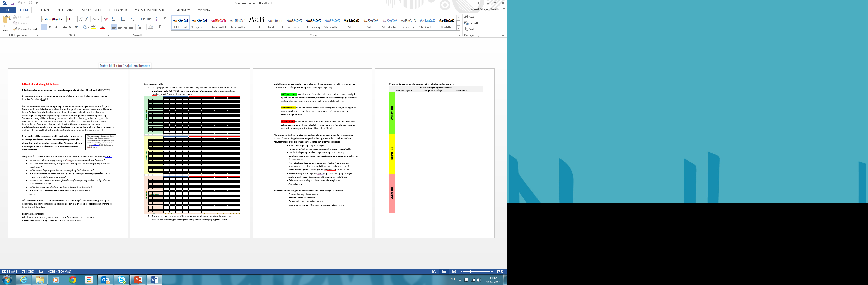Center-align the paragraph
Viewport: 868px width, 285px height.
click(120, 27)
